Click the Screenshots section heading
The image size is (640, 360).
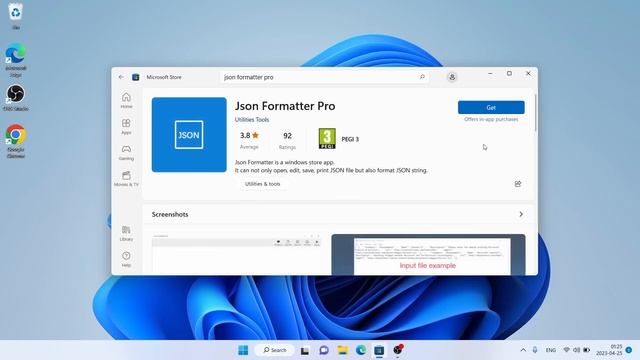(170, 214)
